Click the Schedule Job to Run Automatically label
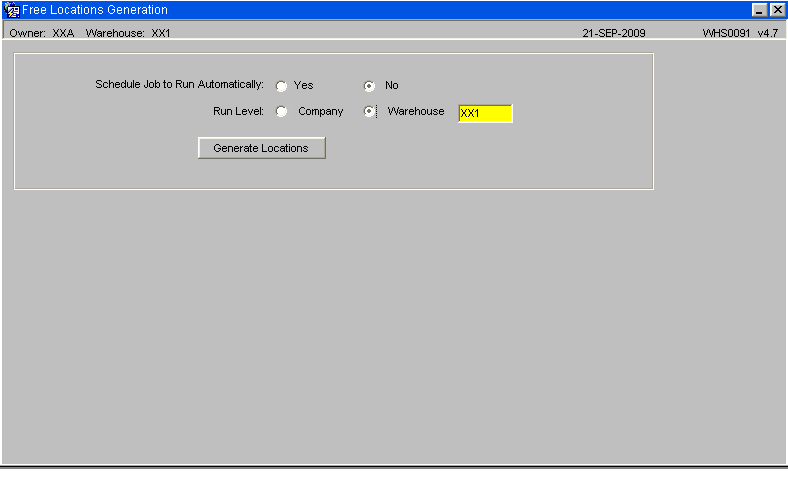The width and height of the screenshot is (788, 500). [179, 84]
